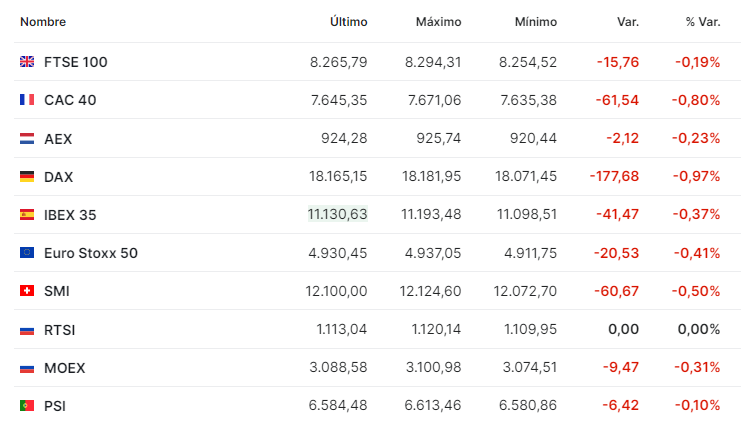Open the FTSE 100 index link

point(76,62)
